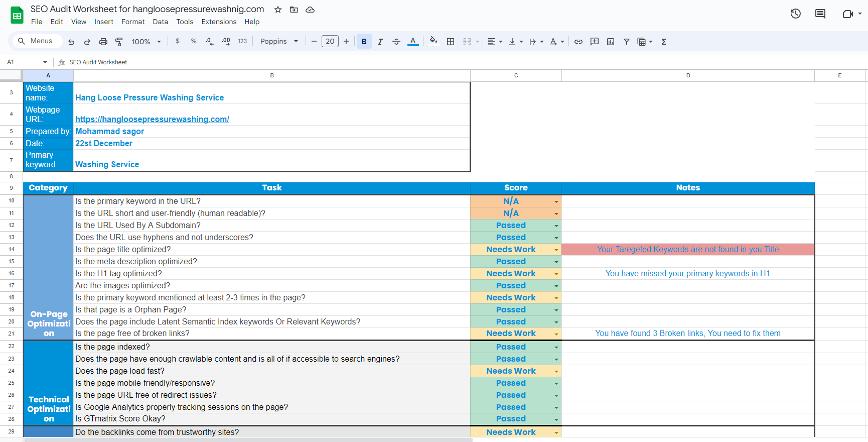Click the Name box showing A1
Screen dimensions: 868x442
click(25, 62)
